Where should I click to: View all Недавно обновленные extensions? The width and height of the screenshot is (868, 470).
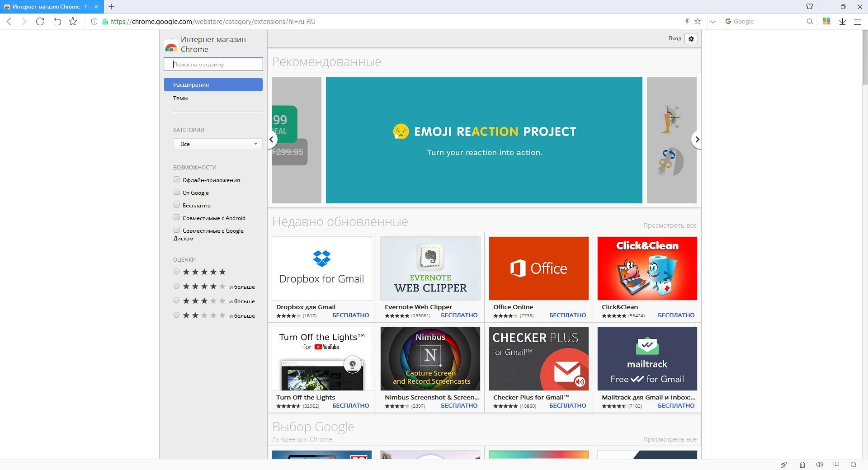point(670,226)
